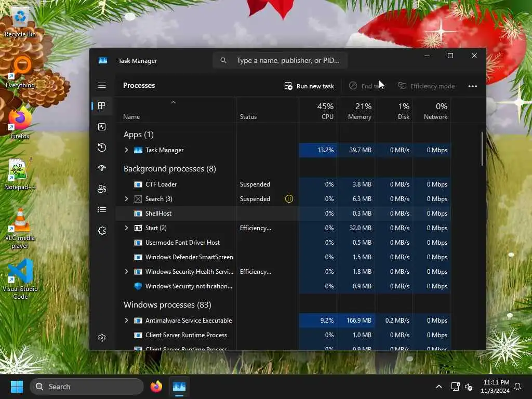532x399 pixels.
Task: Open the Windows Start button
Action: pos(17,387)
